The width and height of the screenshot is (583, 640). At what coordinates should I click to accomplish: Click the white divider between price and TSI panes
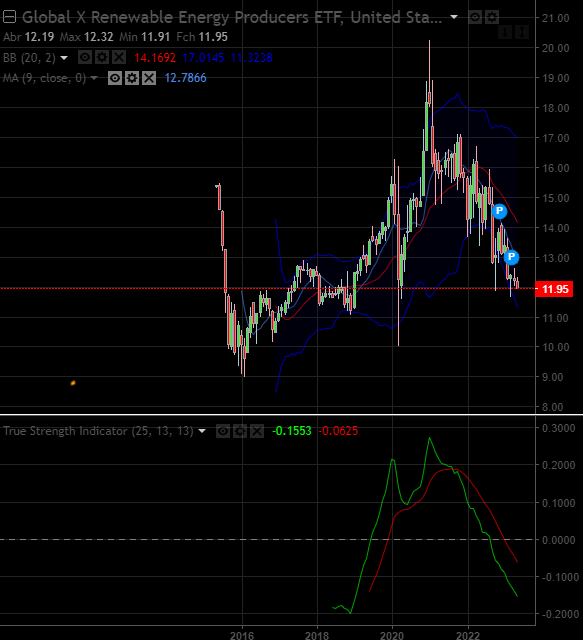click(292, 415)
